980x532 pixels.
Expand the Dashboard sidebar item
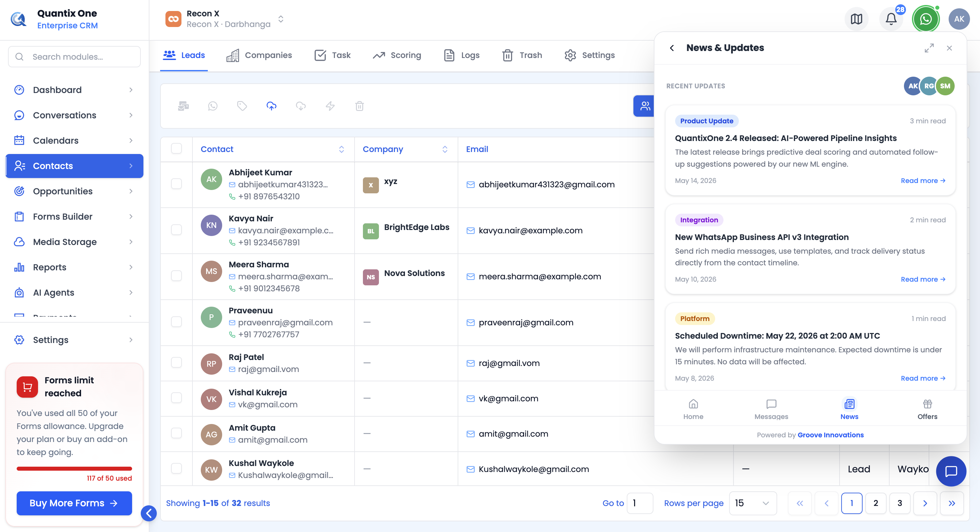pyautogui.click(x=74, y=90)
